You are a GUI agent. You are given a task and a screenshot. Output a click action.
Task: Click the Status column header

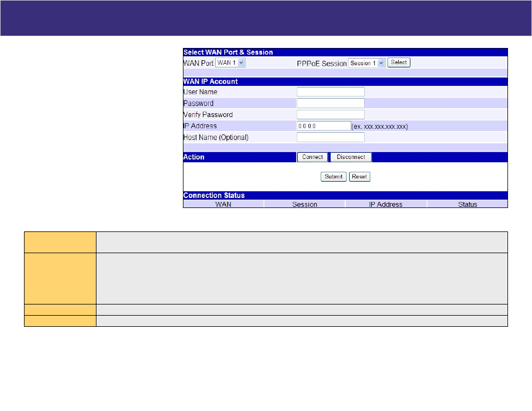(x=467, y=204)
